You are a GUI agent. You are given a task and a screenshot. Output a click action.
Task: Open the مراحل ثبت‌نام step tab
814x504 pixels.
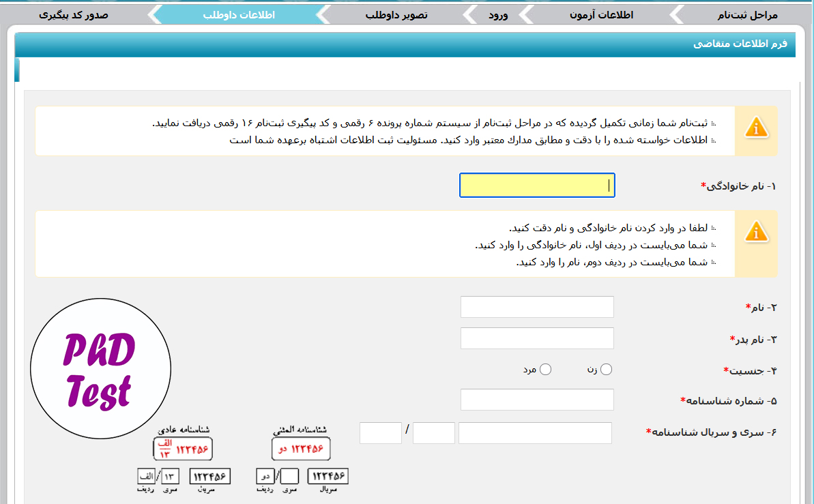tap(748, 15)
